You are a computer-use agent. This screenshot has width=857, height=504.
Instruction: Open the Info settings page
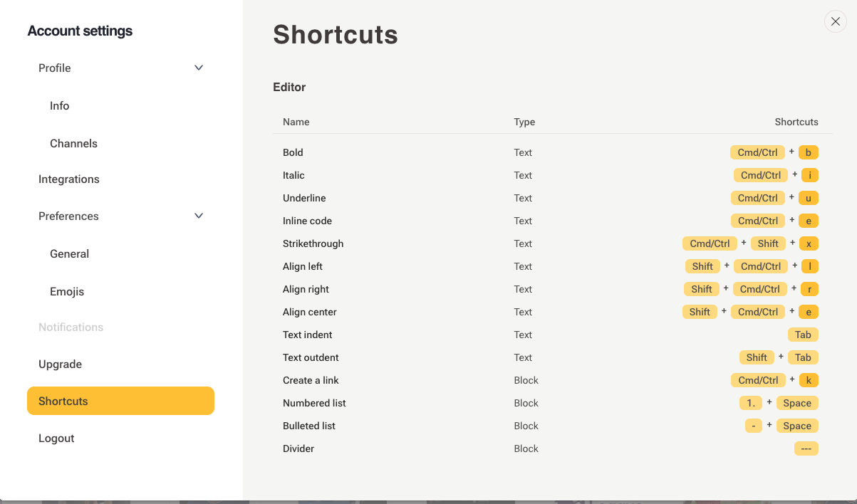(60, 105)
